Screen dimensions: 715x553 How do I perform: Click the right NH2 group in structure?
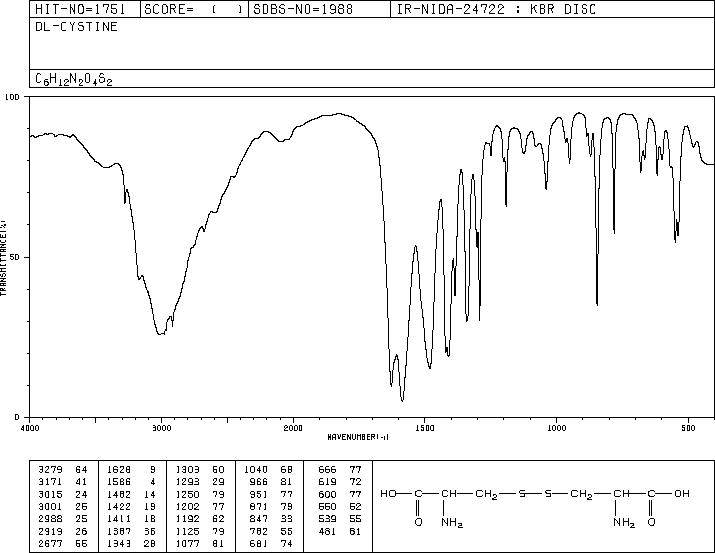pyautogui.click(x=624, y=522)
